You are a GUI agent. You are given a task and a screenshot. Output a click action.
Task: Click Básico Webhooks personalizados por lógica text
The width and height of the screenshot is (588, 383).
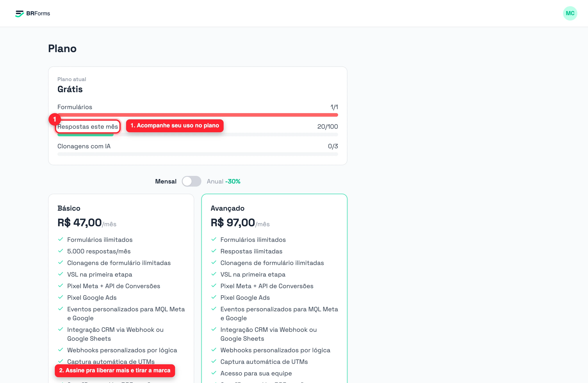(x=122, y=350)
